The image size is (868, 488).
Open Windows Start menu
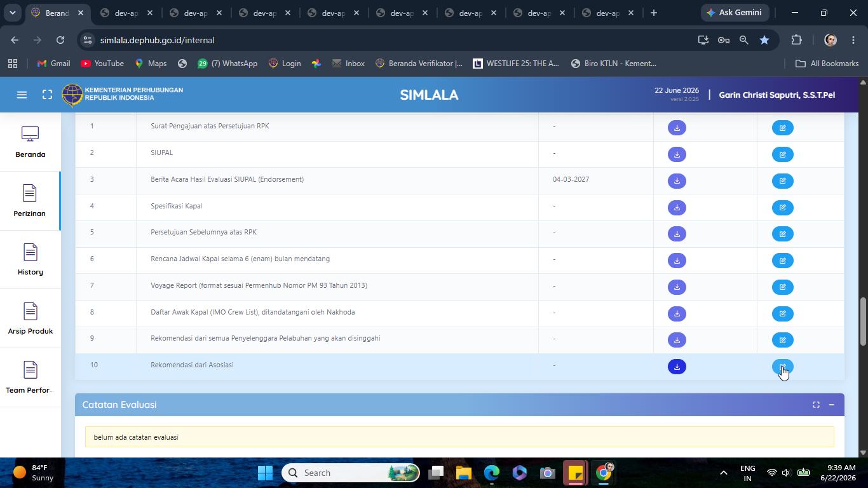[x=265, y=473]
